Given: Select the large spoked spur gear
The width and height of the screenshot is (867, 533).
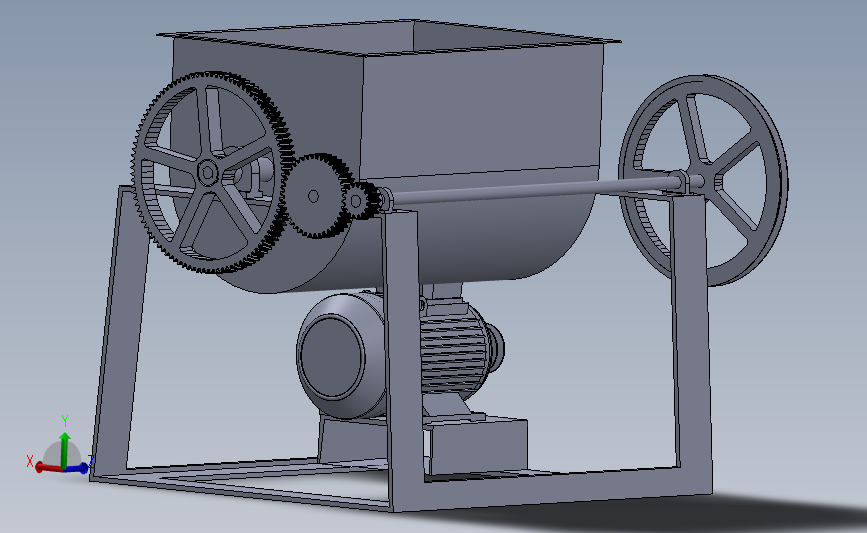Looking at the screenshot, I should pos(211,173).
